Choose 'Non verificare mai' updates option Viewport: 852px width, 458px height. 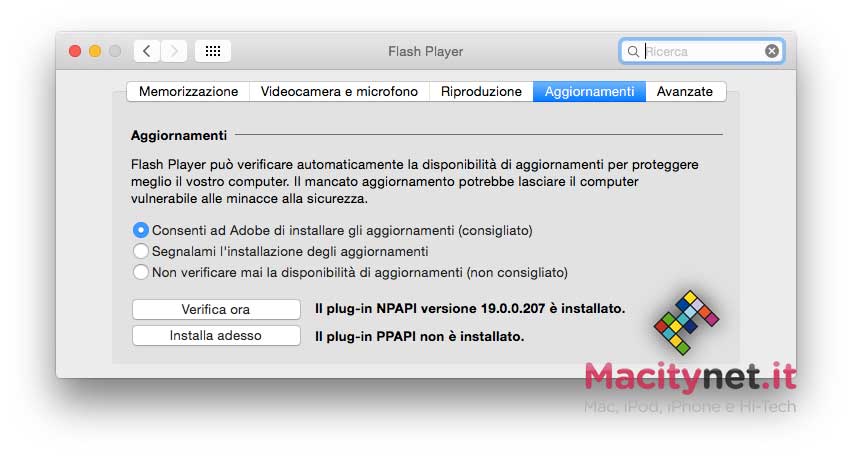[141, 272]
